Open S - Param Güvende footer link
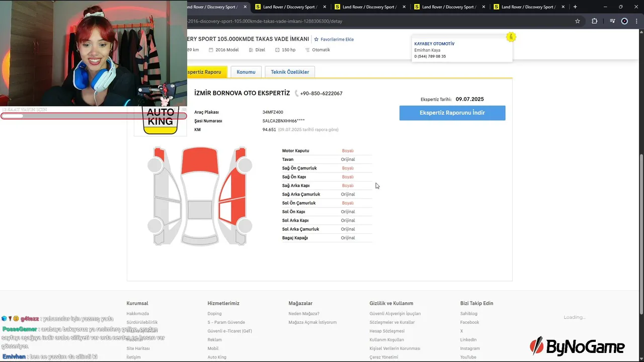Viewport: 644px width, 362px height. pyautogui.click(x=226, y=322)
